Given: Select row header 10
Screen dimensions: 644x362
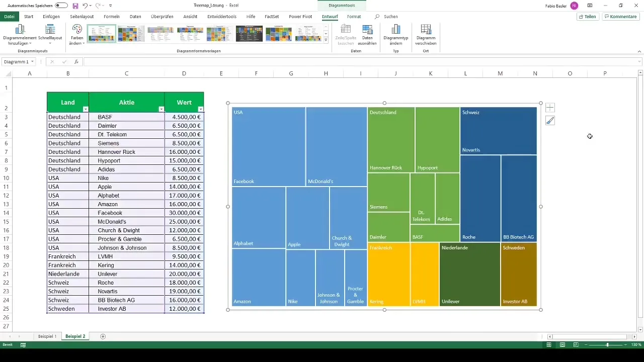Looking at the screenshot, I should (6, 178).
